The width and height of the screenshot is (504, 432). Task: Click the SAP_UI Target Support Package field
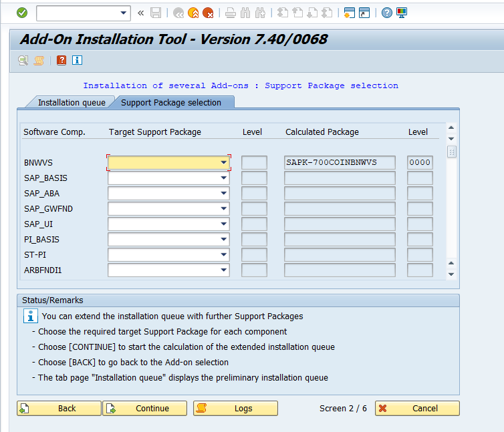163,224
